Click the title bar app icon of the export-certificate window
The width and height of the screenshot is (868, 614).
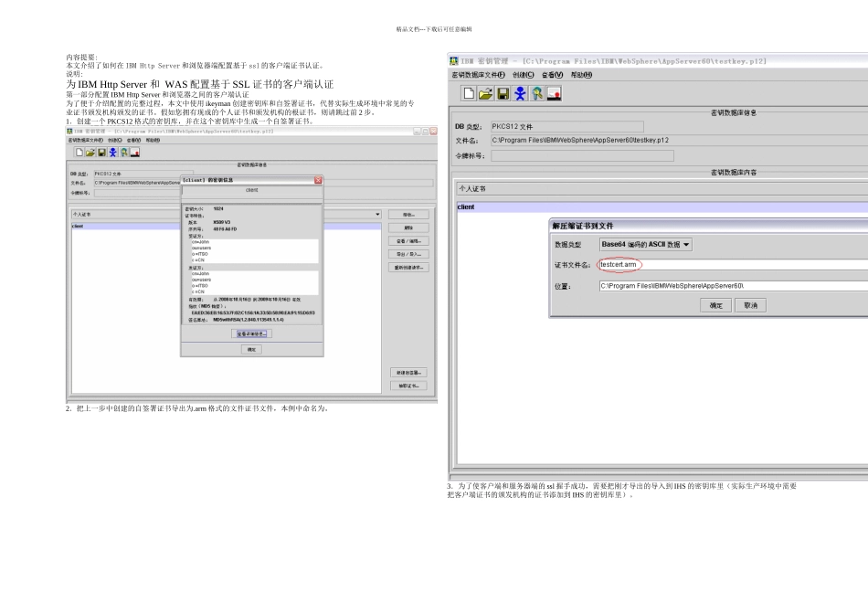point(454,61)
